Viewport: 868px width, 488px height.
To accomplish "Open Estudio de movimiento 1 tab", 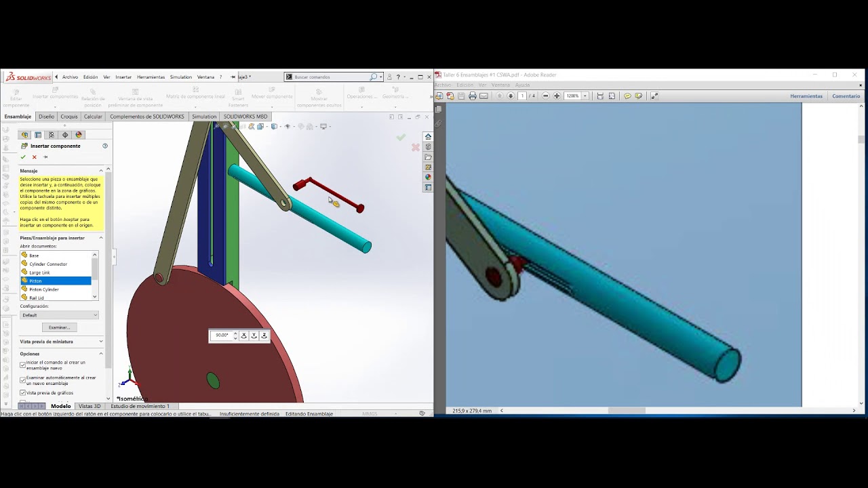I will (x=140, y=406).
